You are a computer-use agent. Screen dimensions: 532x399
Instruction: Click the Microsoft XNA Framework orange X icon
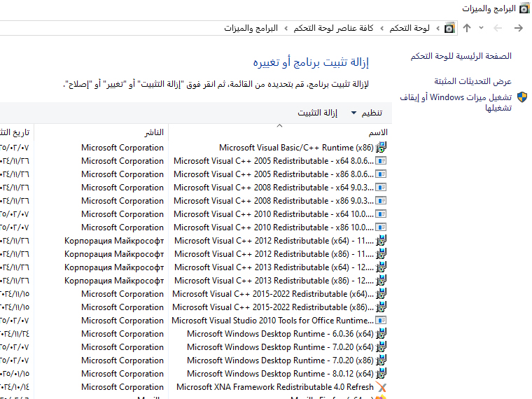coord(381,387)
